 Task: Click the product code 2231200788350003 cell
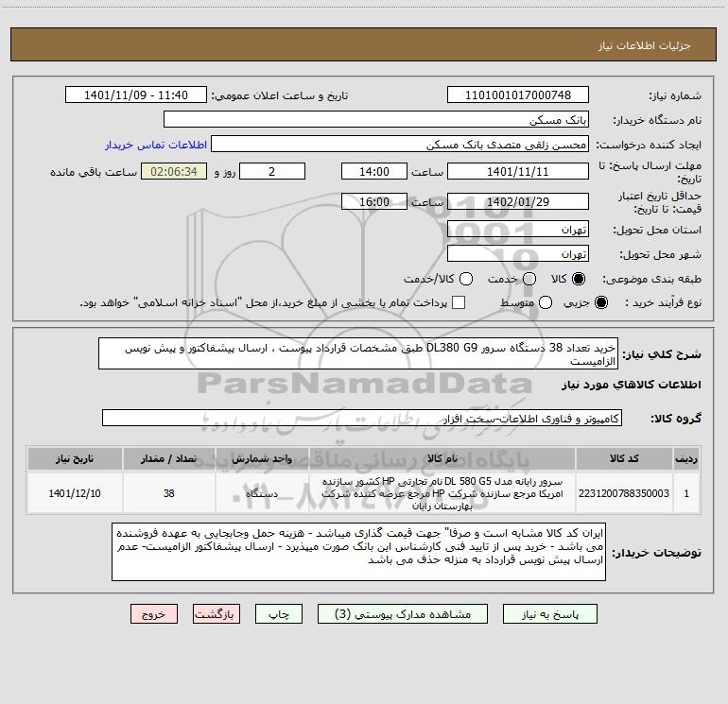[624, 493]
